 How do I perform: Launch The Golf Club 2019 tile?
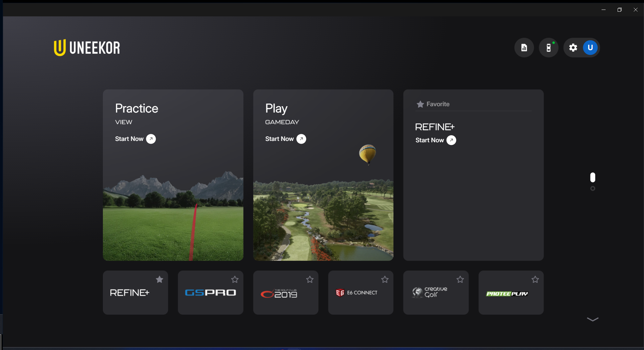pos(286,293)
